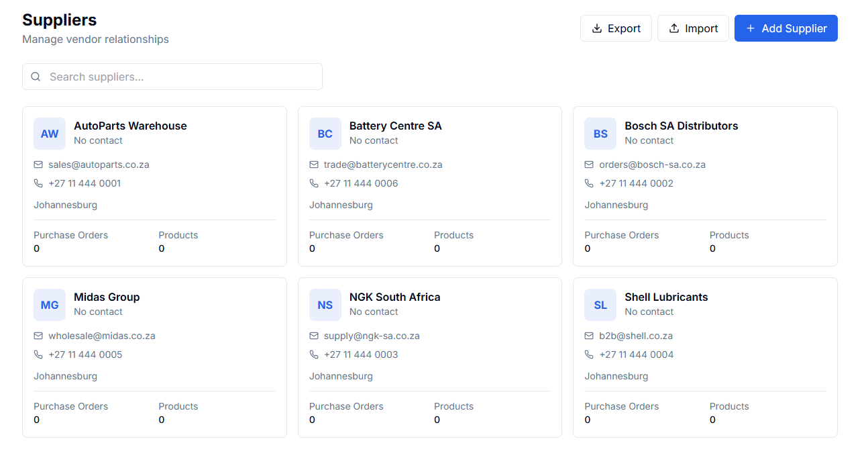Click the download icon on Export button
The width and height of the screenshot is (868, 466).
click(x=596, y=28)
